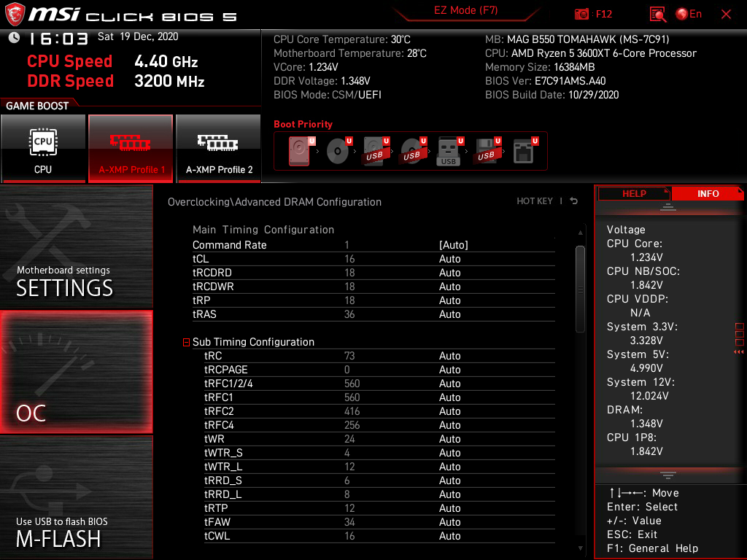This screenshot has width=747, height=560.
Task: Open the SETTINGS motherboard section
Action: coord(76,246)
